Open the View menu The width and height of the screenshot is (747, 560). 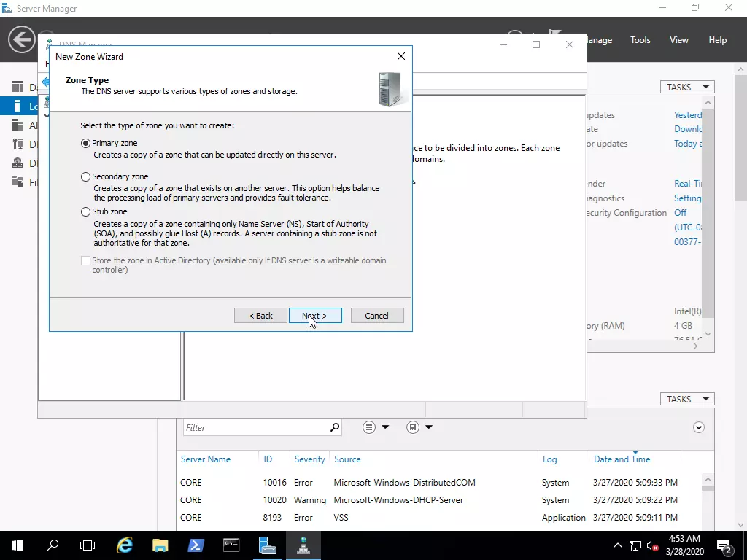tap(678, 40)
